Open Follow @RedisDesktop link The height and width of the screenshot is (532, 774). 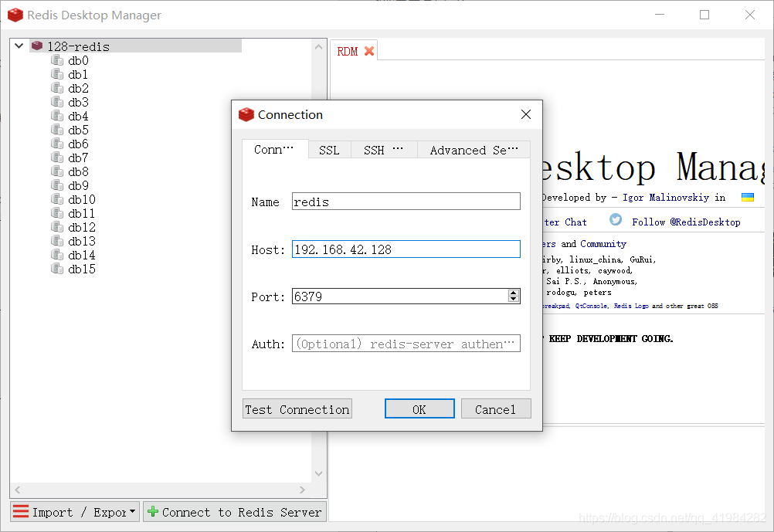tap(686, 222)
